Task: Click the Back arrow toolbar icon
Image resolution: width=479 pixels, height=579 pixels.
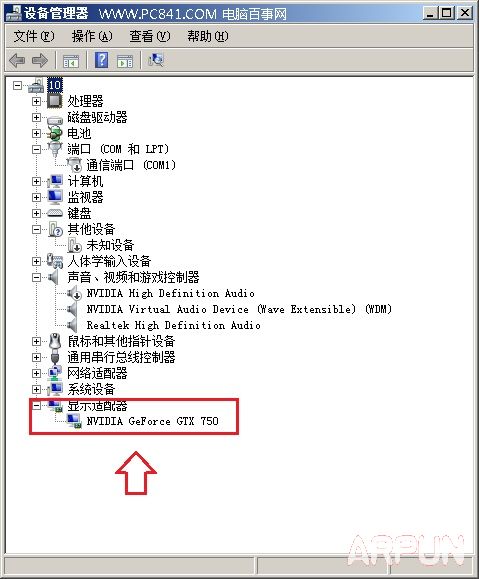Action: coord(17,60)
